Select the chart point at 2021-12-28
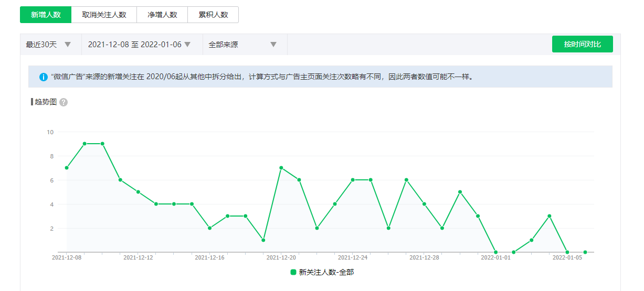The width and height of the screenshot is (644, 291). point(424,204)
